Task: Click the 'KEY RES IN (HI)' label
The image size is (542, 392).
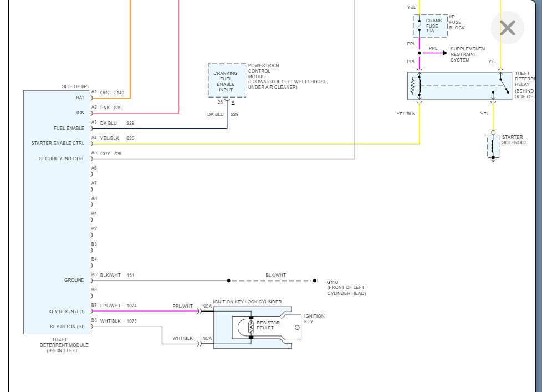Action: click(67, 327)
